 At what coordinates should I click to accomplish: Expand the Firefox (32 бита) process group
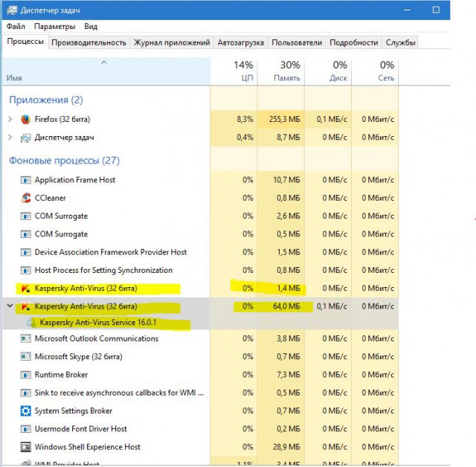coord(10,119)
